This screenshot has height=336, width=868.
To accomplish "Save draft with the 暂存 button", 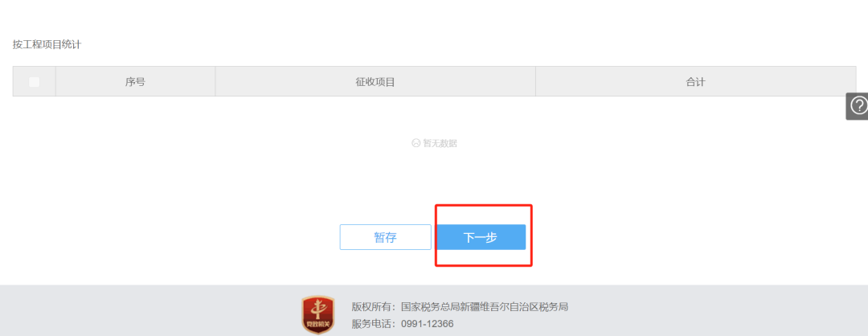I will click(385, 237).
